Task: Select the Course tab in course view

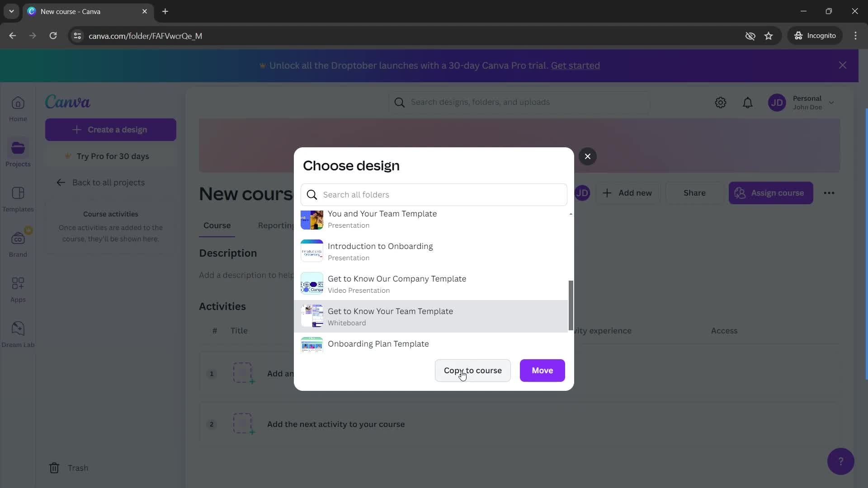Action: [217, 225]
